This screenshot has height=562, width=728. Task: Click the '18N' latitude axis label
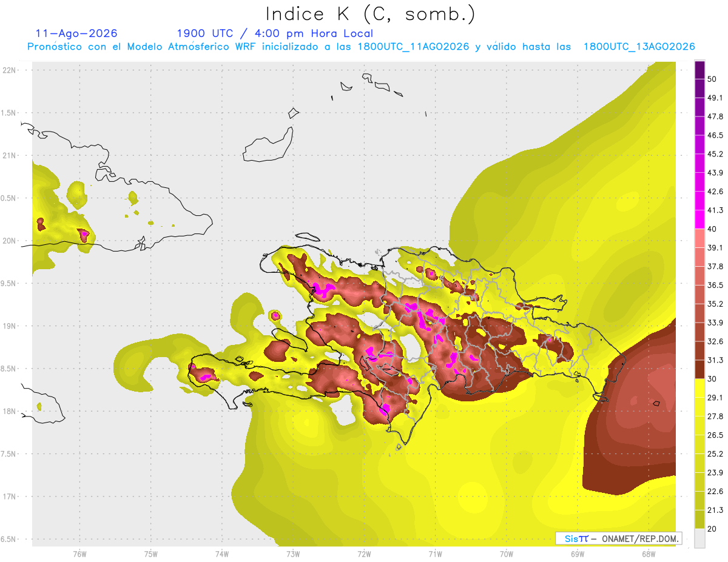(x=10, y=411)
